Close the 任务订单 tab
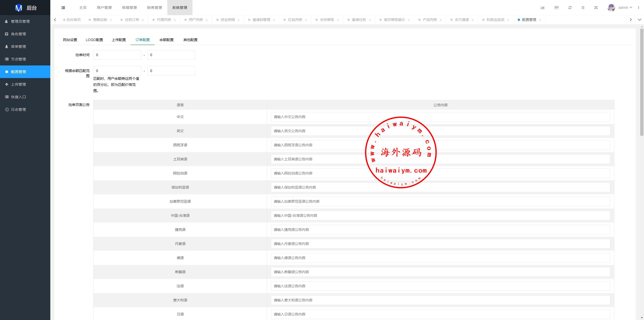 [143, 20]
